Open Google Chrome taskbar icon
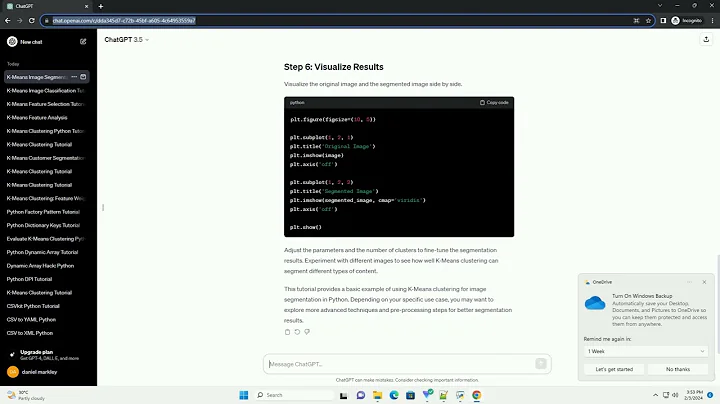 [477, 395]
